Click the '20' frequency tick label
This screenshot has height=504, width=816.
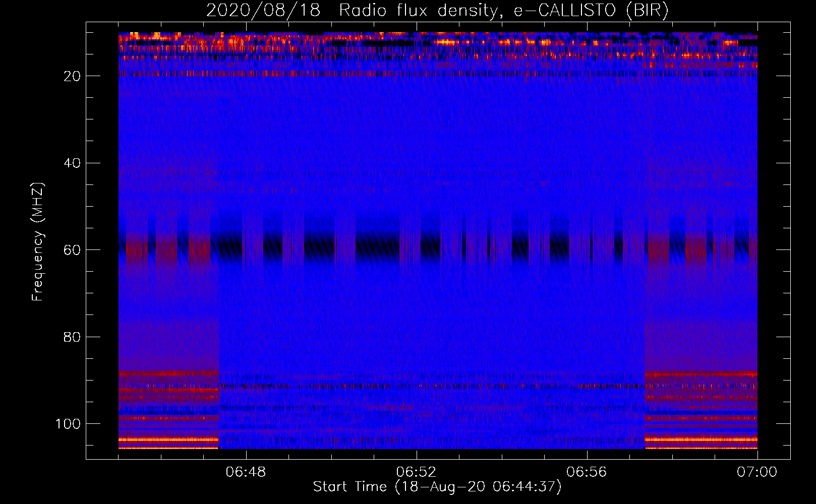73,76
